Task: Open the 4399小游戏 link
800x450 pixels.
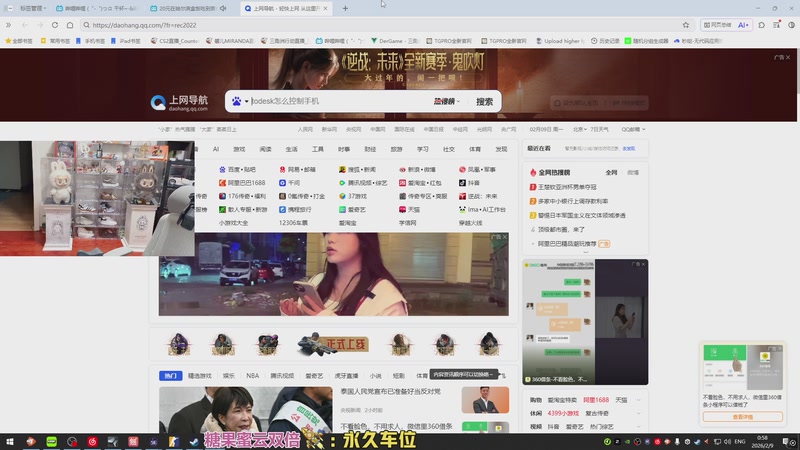Action: 563,413
